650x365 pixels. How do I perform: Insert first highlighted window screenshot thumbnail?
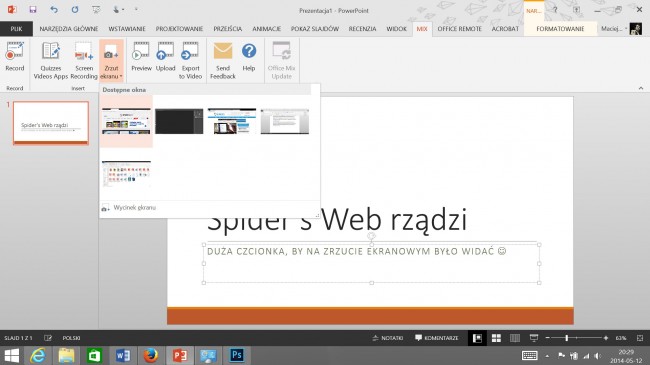point(126,121)
